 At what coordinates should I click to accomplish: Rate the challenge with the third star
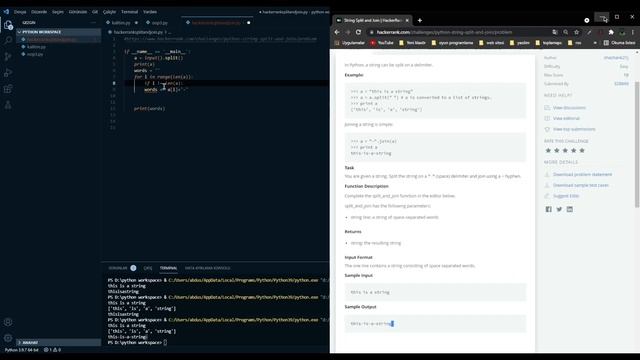(565, 150)
